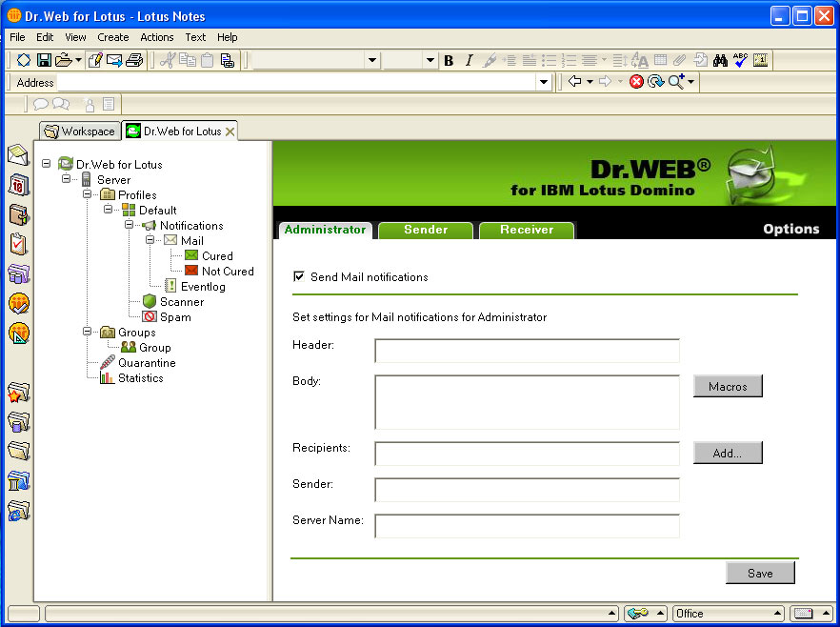The height and width of the screenshot is (627, 840).
Task: Open the Actions menu
Action: coord(157,37)
